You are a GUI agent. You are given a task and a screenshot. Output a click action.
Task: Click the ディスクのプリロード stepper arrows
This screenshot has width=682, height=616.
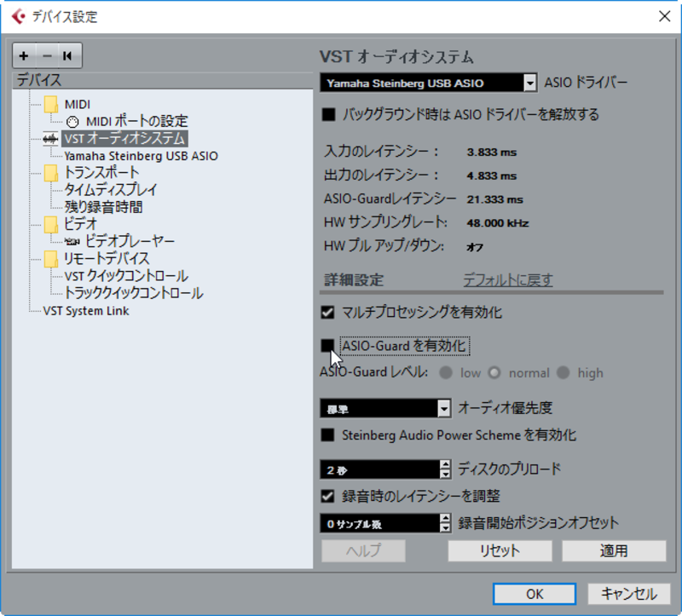(444, 469)
